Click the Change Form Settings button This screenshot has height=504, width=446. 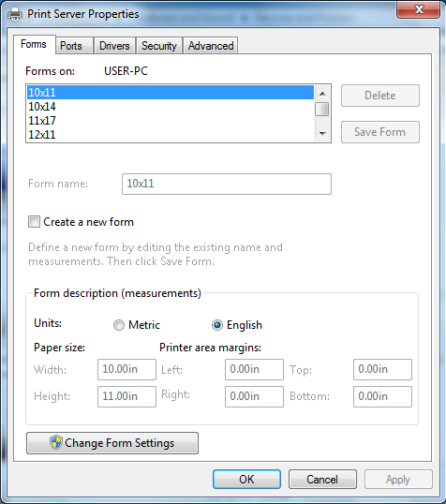(112, 443)
